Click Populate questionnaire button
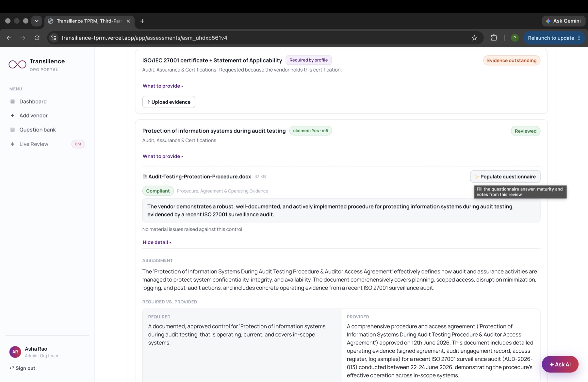588x382 pixels. click(x=505, y=176)
